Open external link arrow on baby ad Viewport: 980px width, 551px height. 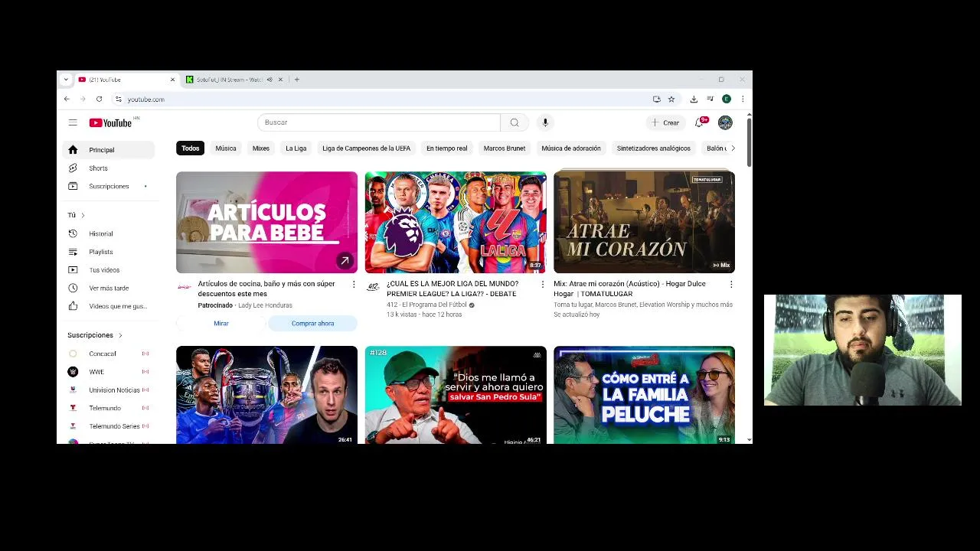[x=345, y=261]
